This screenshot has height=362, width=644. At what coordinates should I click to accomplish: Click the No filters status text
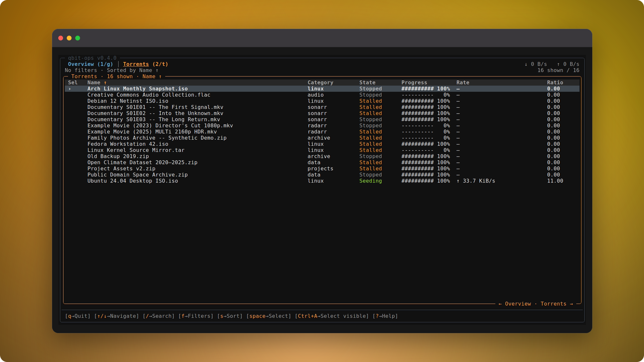click(x=81, y=70)
